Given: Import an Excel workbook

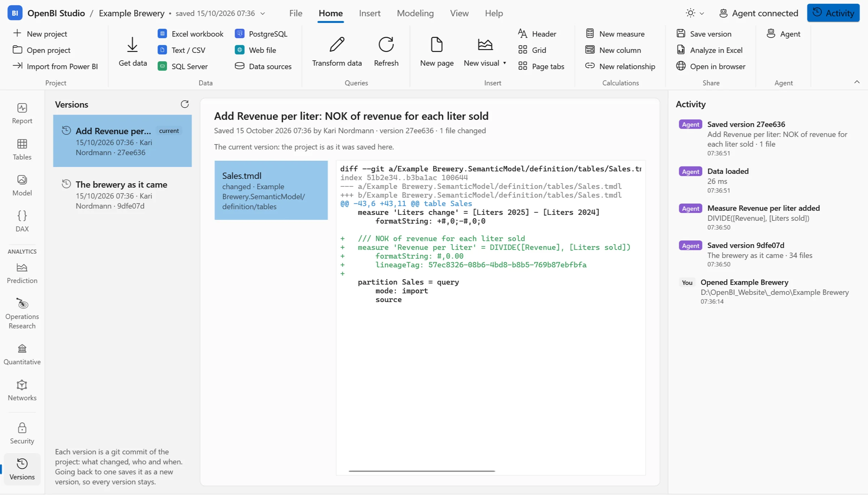Looking at the screenshot, I should [x=191, y=34].
